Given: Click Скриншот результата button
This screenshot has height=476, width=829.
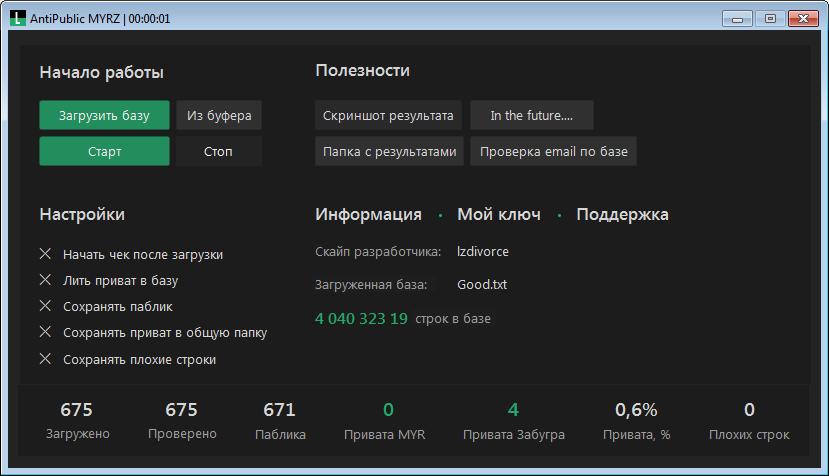Looking at the screenshot, I should [x=388, y=116].
